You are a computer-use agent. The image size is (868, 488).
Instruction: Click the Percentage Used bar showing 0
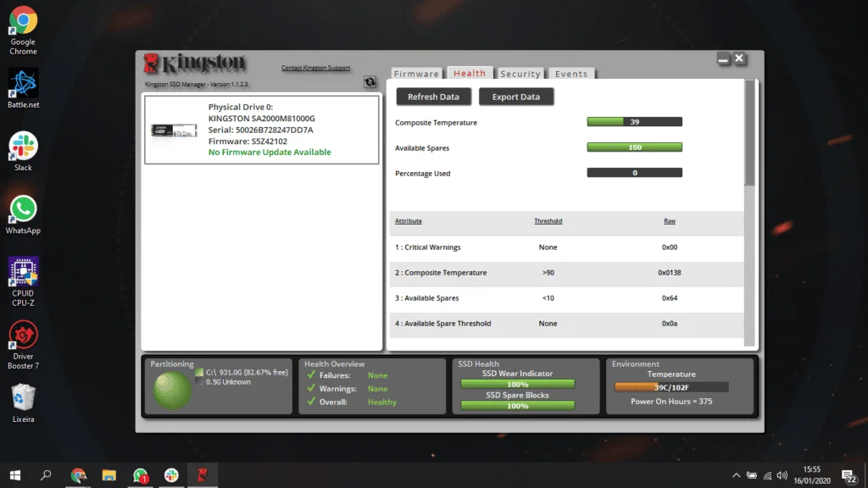pyautogui.click(x=634, y=173)
